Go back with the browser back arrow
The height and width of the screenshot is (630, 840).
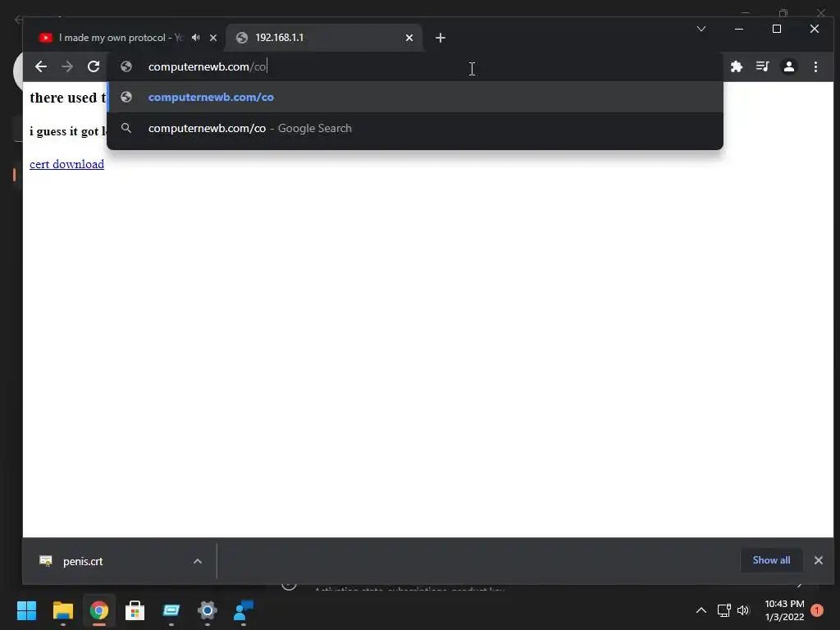tap(41, 66)
